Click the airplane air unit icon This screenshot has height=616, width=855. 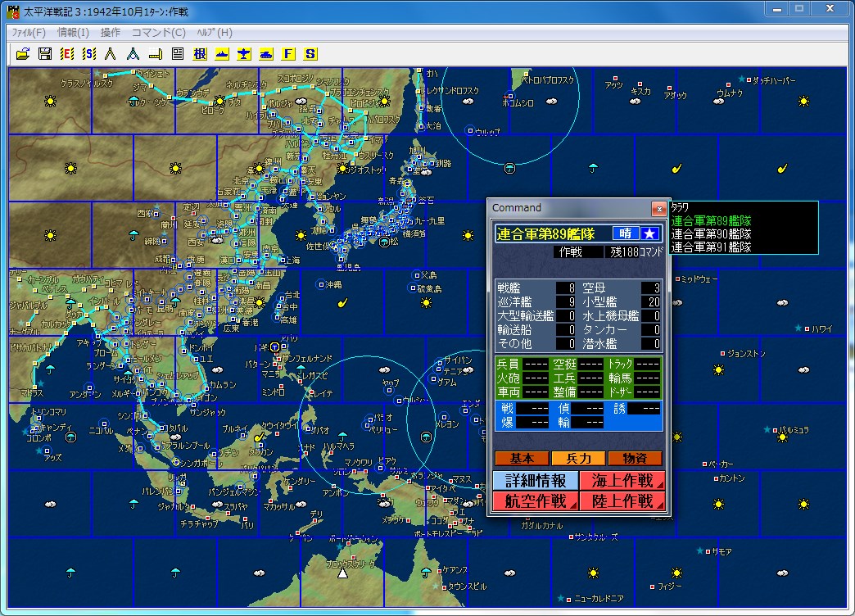click(244, 53)
